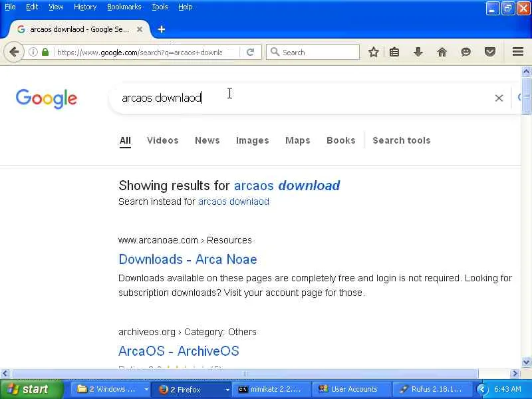Open Search tools options
Viewport: 532px width, 399px height.
[x=402, y=140]
